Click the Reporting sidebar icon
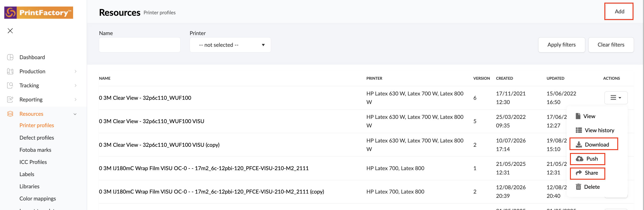The image size is (644, 210). click(x=10, y=99)
